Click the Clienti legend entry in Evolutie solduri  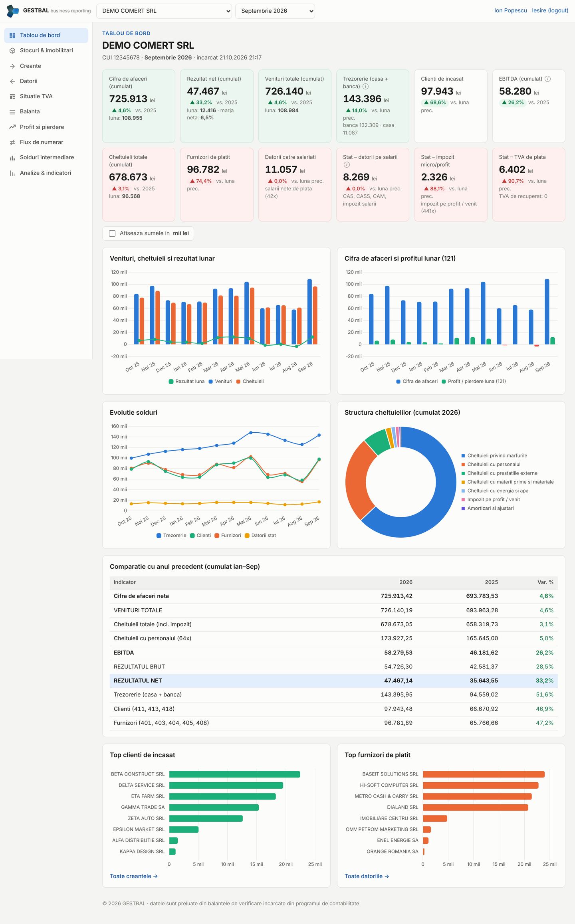click(x=200, y=536)
